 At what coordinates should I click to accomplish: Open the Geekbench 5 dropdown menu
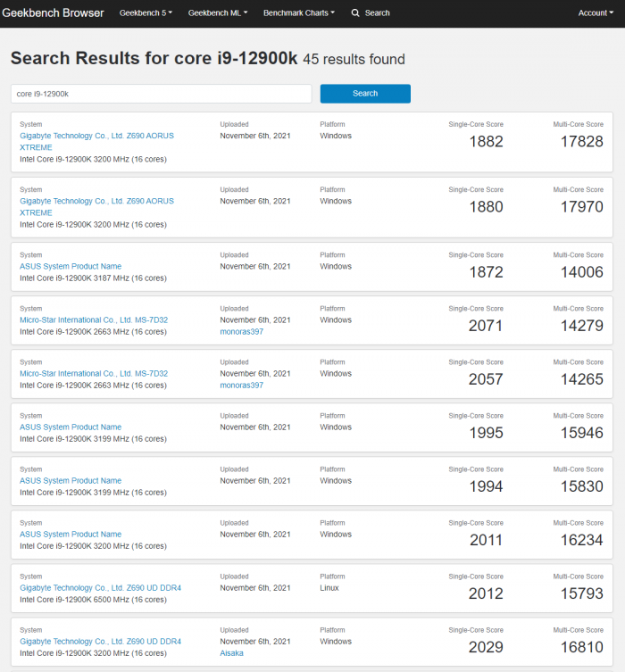[146, 12]
